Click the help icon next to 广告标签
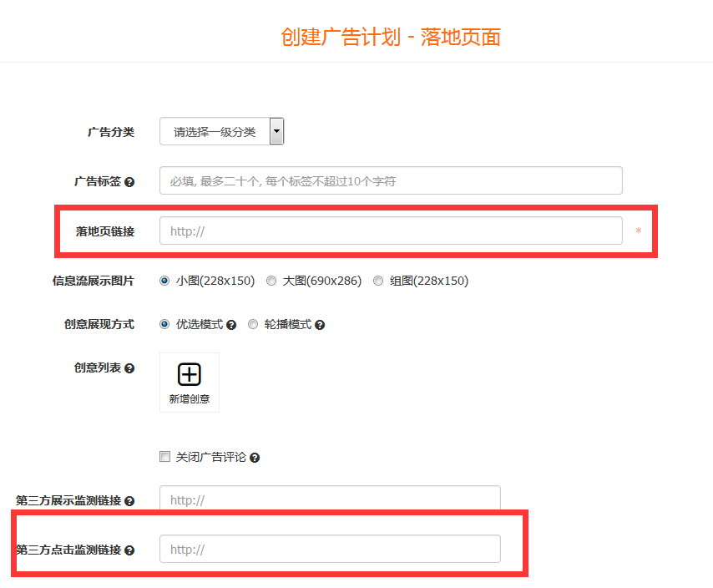Viewport: 713px width, 588px height. click(x=129, y=182)
